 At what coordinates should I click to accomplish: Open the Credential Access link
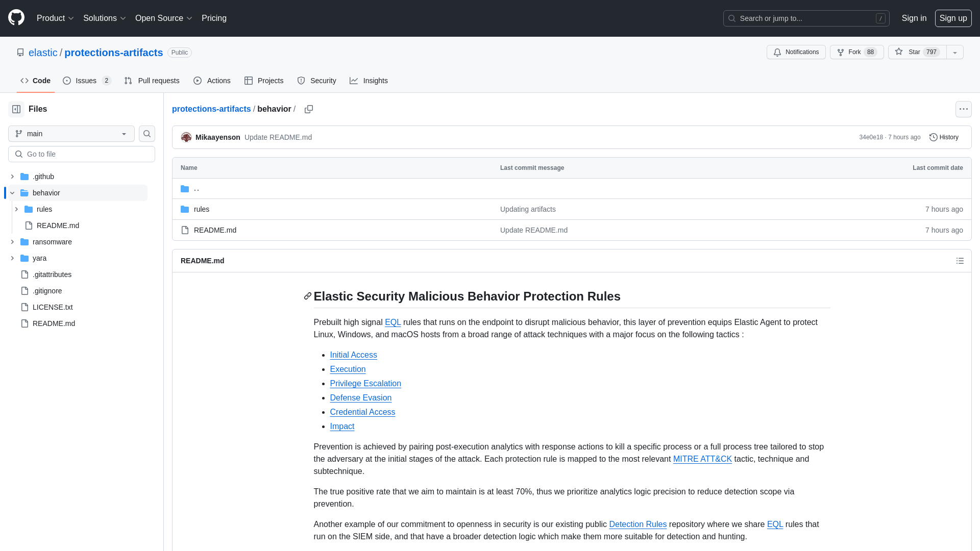tap(362, 412)
